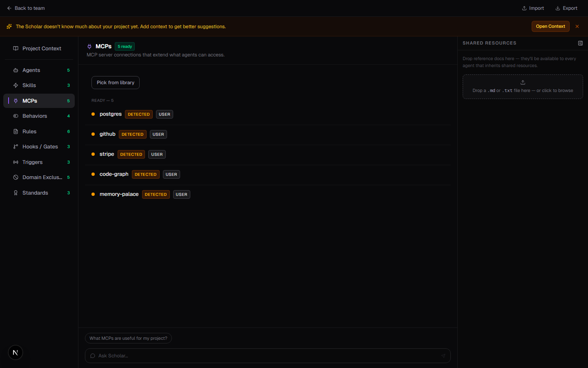Viewport: 588px width, 368px height.
Task: Collapse the Shared Resources panel icon
Action: [x=580, y=43]
